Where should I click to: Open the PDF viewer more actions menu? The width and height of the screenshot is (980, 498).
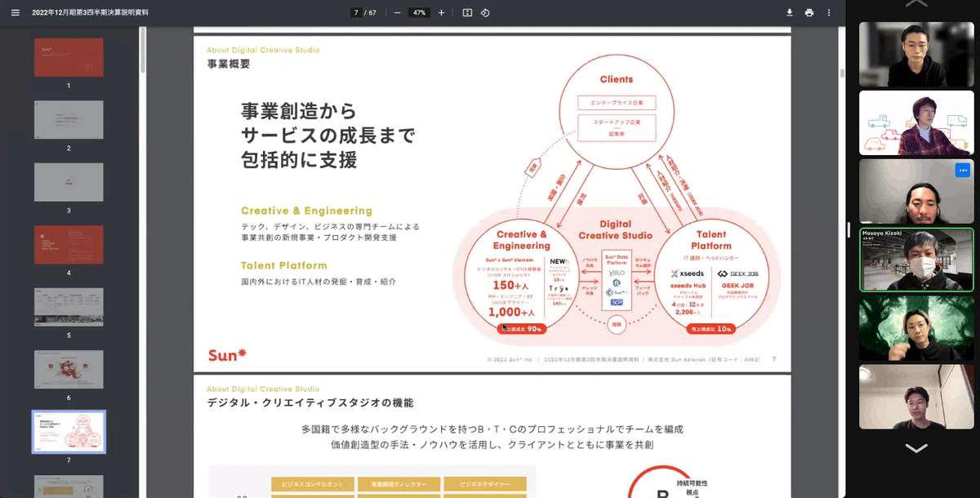pyautogui.click(x=830, y=12)
